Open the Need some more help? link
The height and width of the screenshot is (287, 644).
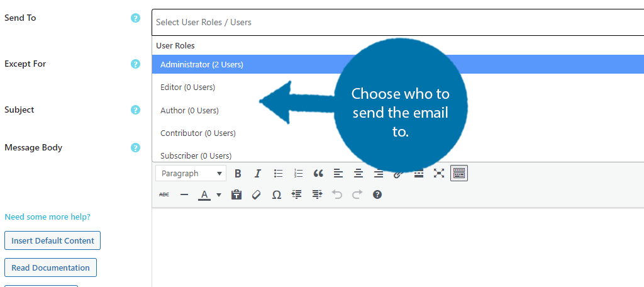[47, 217]
